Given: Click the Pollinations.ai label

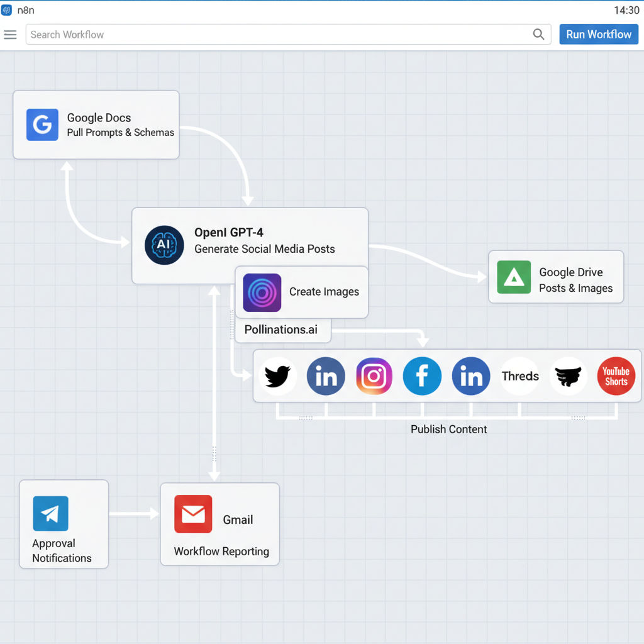Looking at the screenshot, I should coord(280,330).
